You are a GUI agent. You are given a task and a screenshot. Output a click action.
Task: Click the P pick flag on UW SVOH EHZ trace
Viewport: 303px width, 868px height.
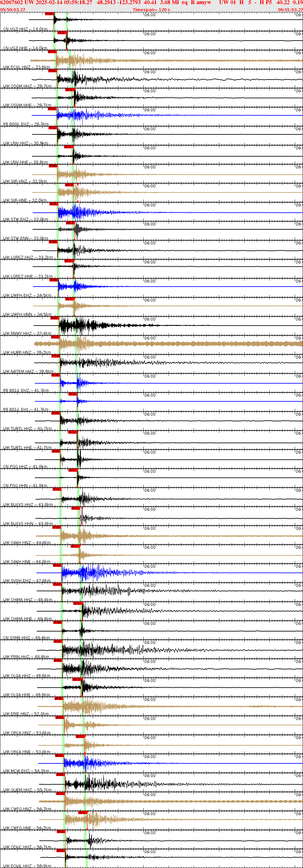pos(57,566)
